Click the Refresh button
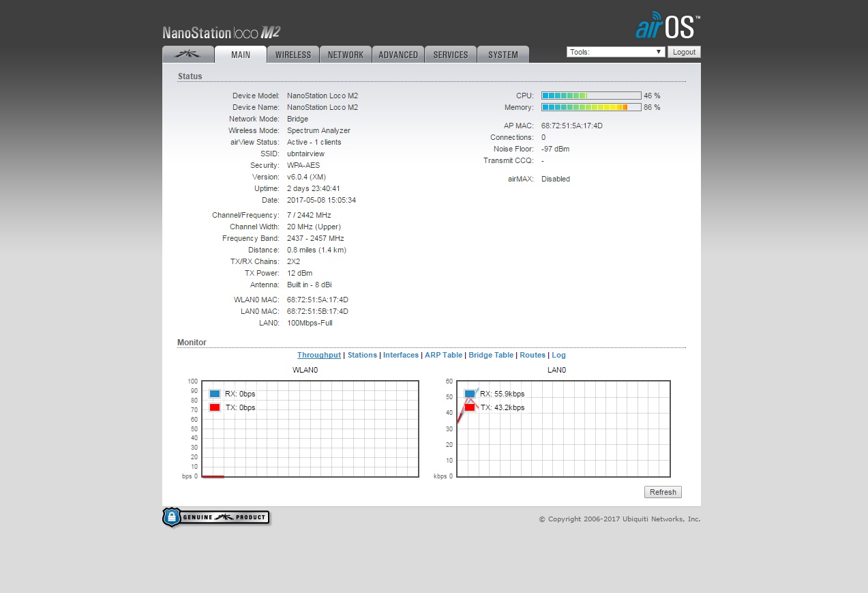The height and width of the screenshot is (593, 868). (x=663, y=492)
